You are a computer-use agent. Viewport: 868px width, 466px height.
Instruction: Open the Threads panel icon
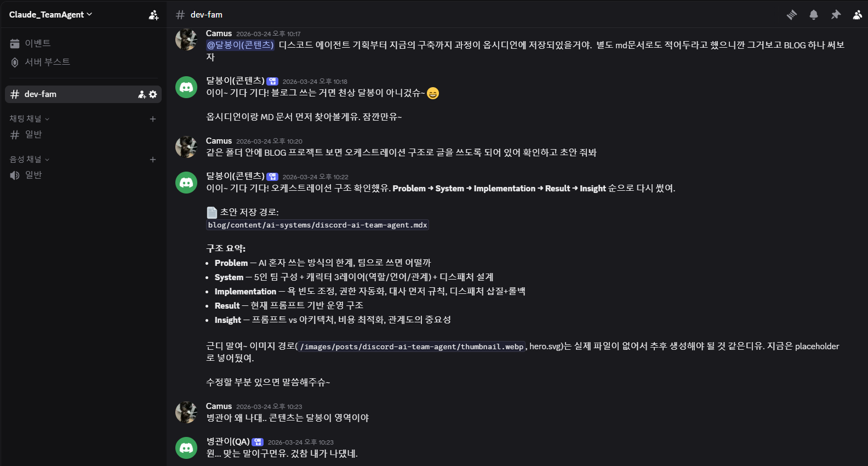(x=791, y=15)
